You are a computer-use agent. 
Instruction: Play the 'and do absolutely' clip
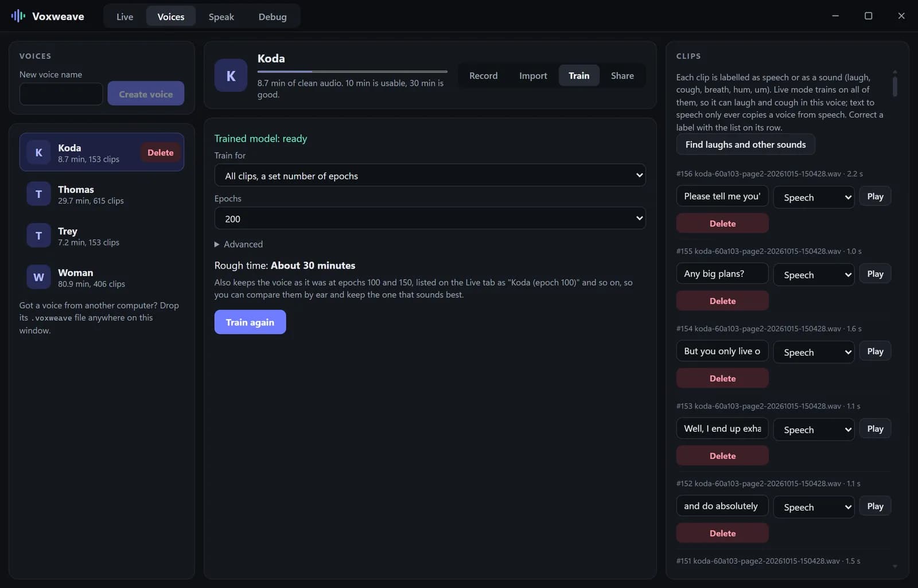tap(875, 507)
